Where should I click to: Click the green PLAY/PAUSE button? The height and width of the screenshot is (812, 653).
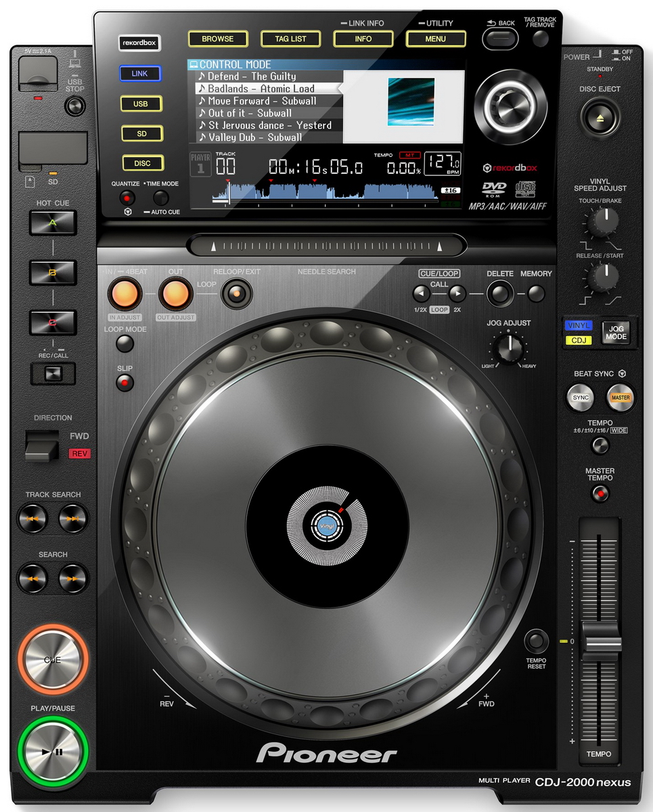click(53, 750)
